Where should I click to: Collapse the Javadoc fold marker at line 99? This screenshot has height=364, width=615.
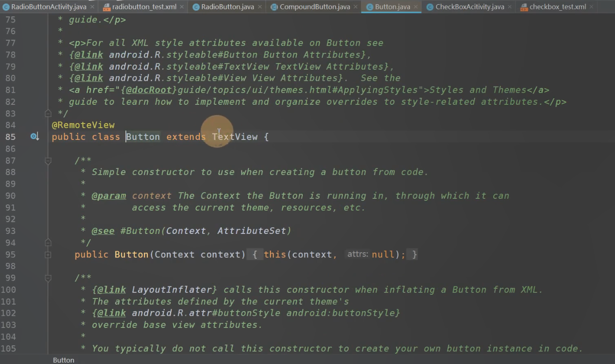pyautogui.click(x=48, y=278)
